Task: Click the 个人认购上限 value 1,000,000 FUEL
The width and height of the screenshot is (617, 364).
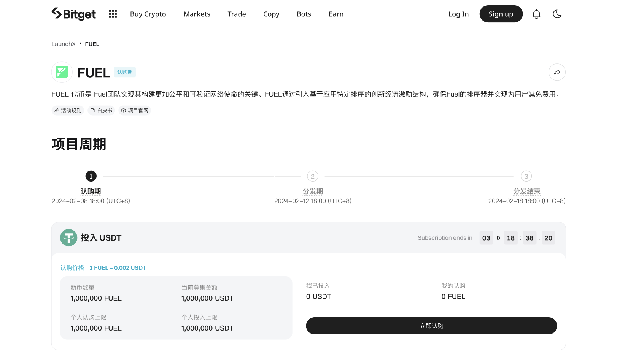Action: pyautogui.click(x=96, y=328)
